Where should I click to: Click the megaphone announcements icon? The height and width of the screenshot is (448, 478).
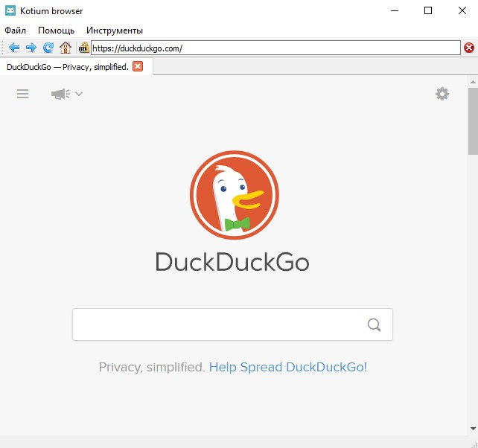click(x=60, y=94)
